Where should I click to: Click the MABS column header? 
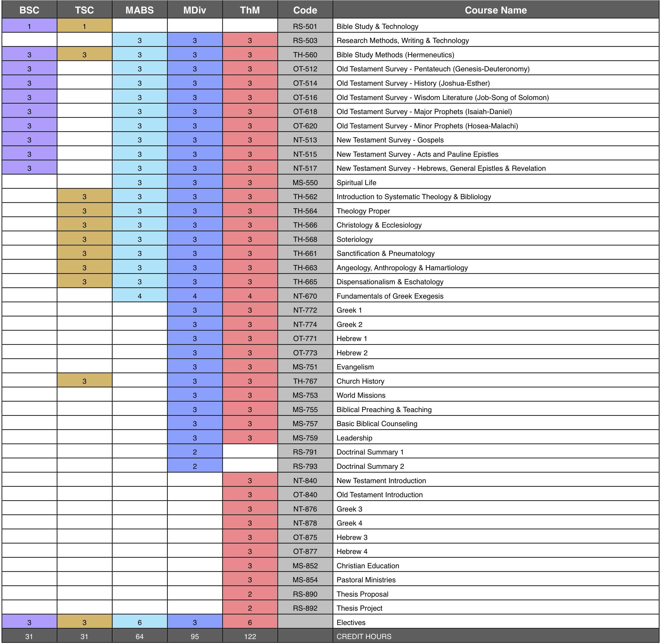click(x=140, y=10)
